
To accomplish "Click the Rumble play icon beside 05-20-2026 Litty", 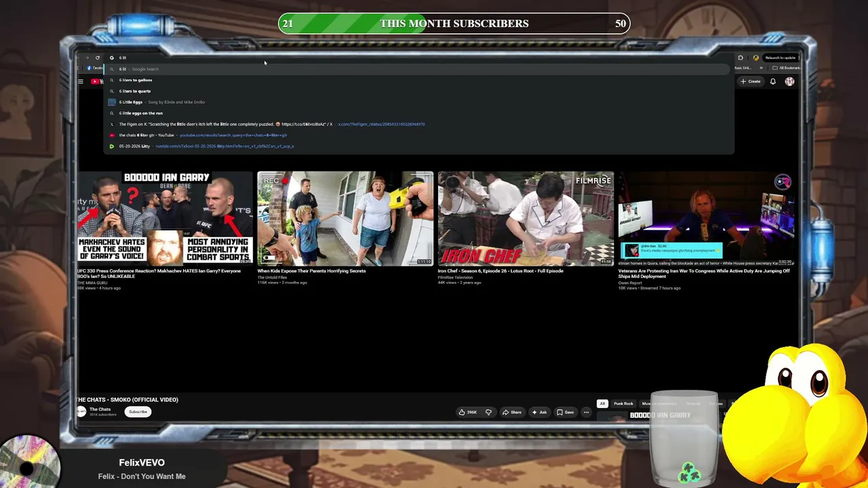I will [x=112, y=146].
